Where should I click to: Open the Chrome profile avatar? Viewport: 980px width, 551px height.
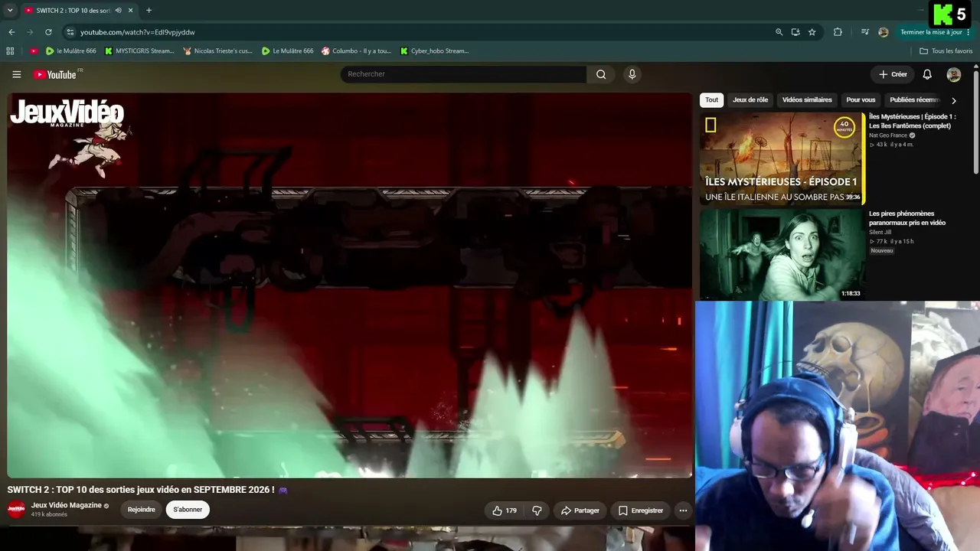[884, 32]
